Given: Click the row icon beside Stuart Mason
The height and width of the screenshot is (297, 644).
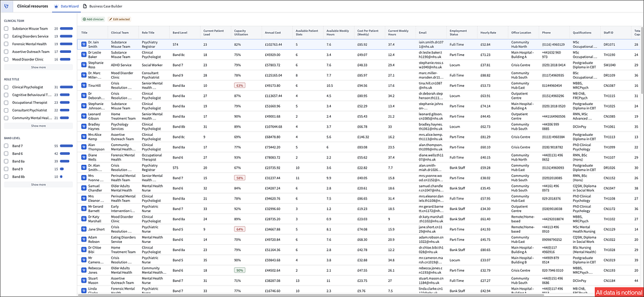Looking at the screenshot, I should [84, 281].
